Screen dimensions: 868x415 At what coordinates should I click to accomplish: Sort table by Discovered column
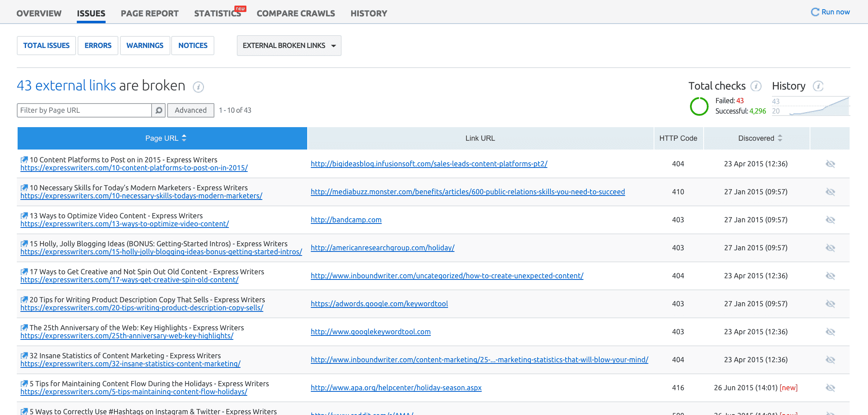[x=757, y=138]
